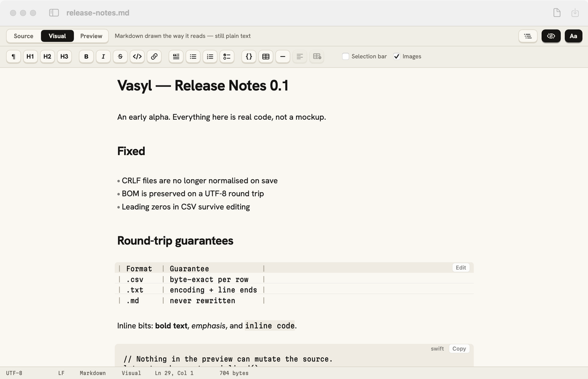Insert a link with the chain icon
This screenshot has height=379, width=588.
[154, 56]
